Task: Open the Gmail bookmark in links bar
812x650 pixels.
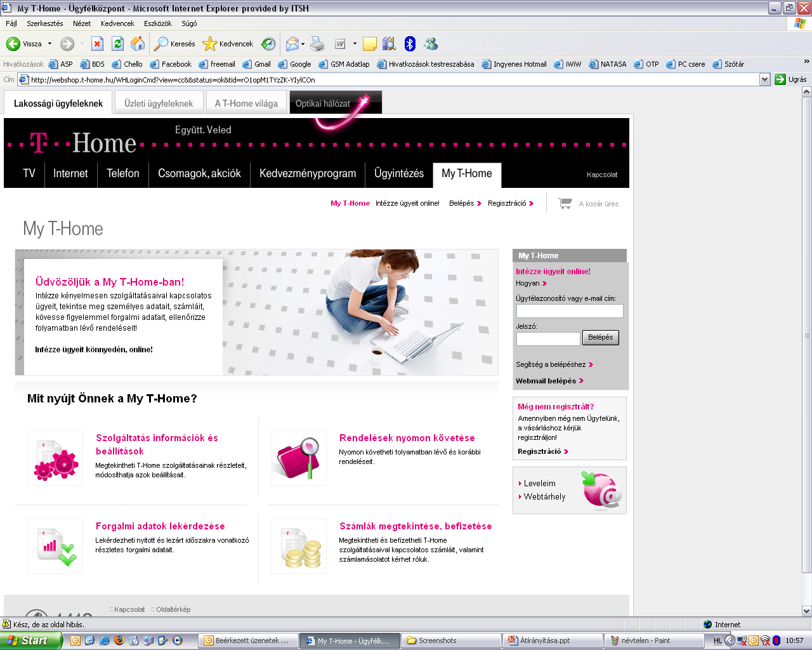Action: [x=257, y=64]
